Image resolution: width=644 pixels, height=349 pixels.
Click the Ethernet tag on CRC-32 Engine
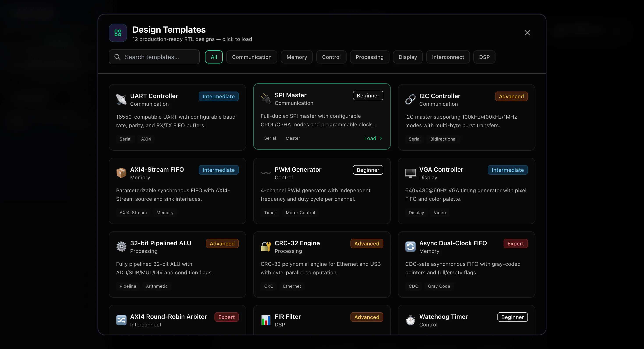292,286
